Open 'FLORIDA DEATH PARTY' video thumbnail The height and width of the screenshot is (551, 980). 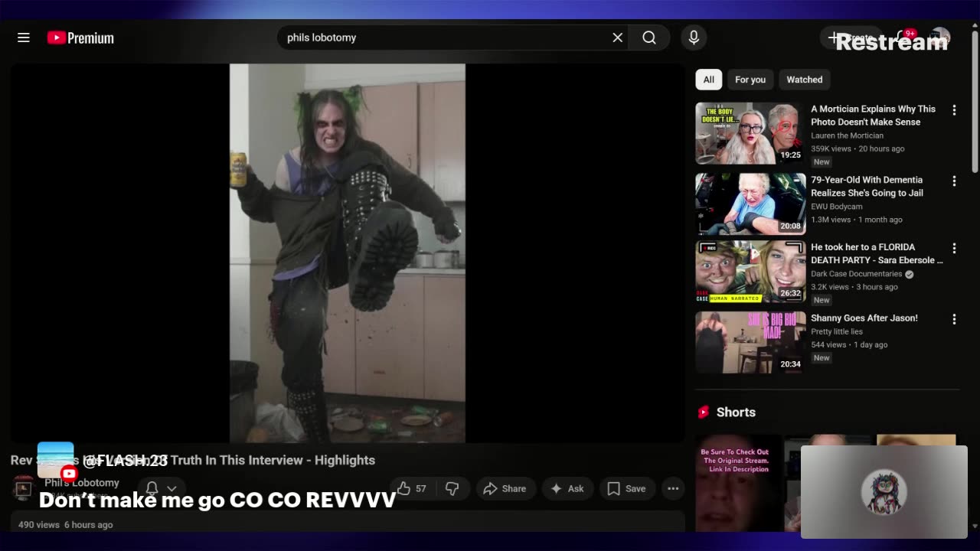click(x=750, y=272)
